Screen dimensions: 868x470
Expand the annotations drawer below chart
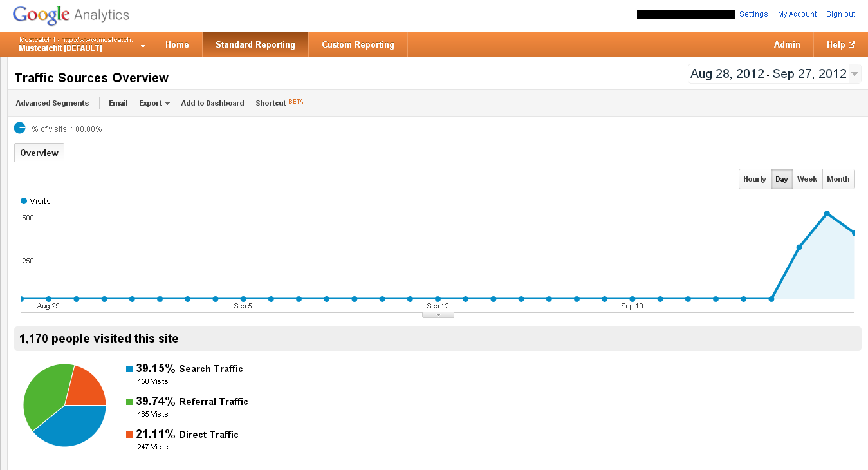[438, 315]
